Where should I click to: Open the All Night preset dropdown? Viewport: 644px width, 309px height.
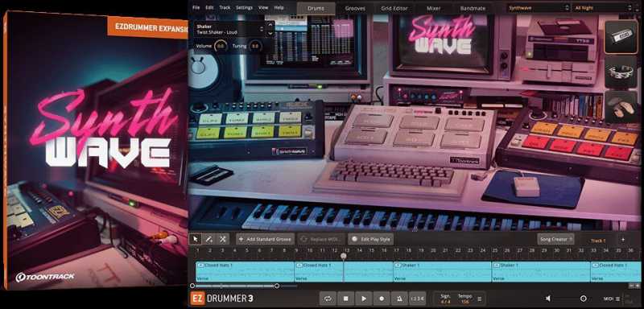pyautogui.click(x=603, y=8)
